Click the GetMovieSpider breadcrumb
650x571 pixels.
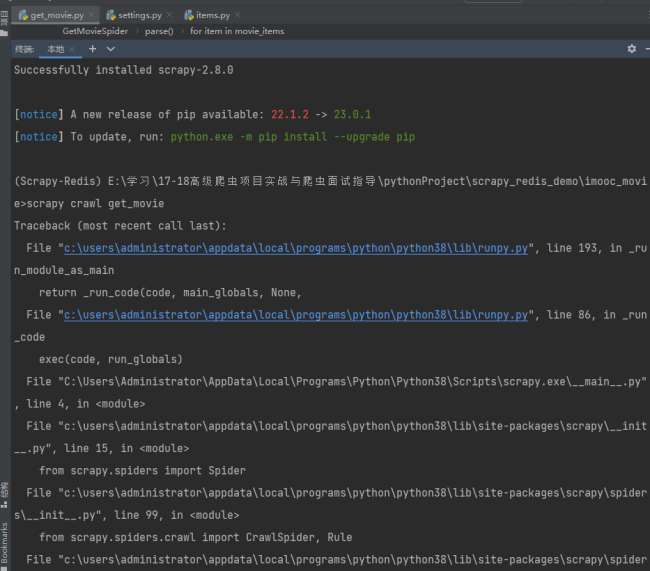pos(95,31)
